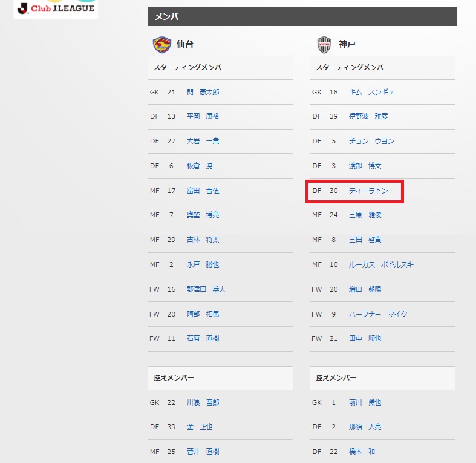Screen dimensions: 476x463
Task: Select Kobe FW 田中 順也 link
Action: 365,338
